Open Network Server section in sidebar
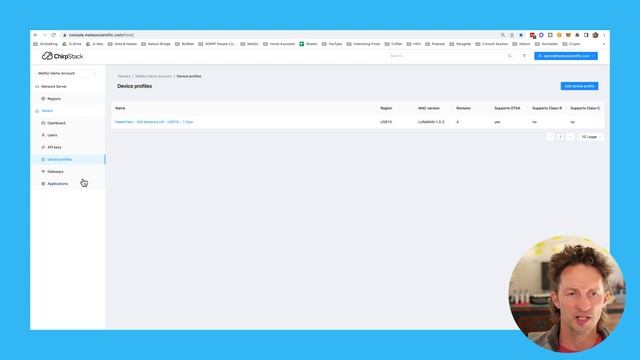The height and width of the screenshot is (360, 640). (53, 87)
